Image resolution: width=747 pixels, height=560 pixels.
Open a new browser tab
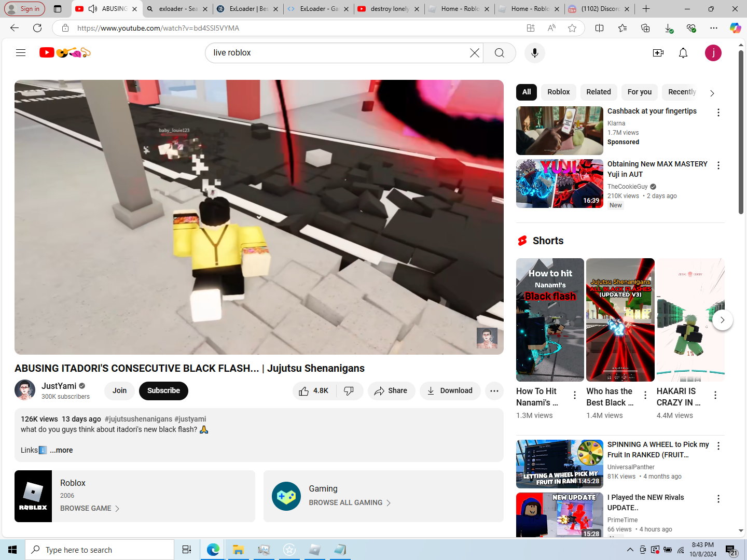click(646, 9)
